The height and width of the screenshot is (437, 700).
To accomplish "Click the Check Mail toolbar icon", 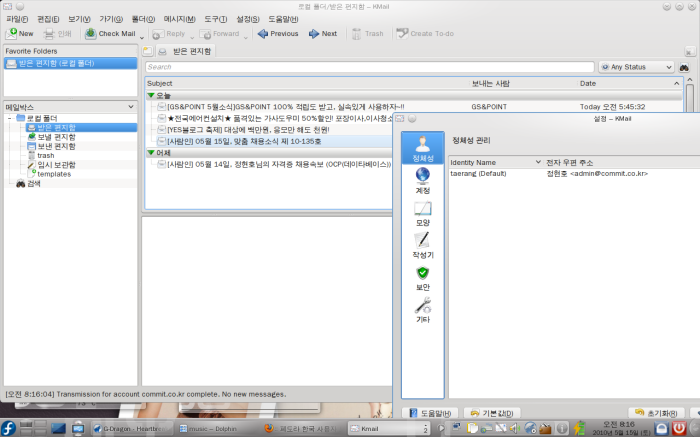I will (x=91, y=33).
